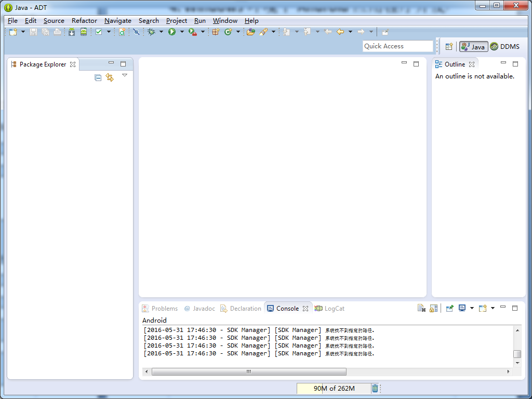The width and height of the screenshot is (532, 399).
Task: Select the Outline tab
Action: pos(455,64)
